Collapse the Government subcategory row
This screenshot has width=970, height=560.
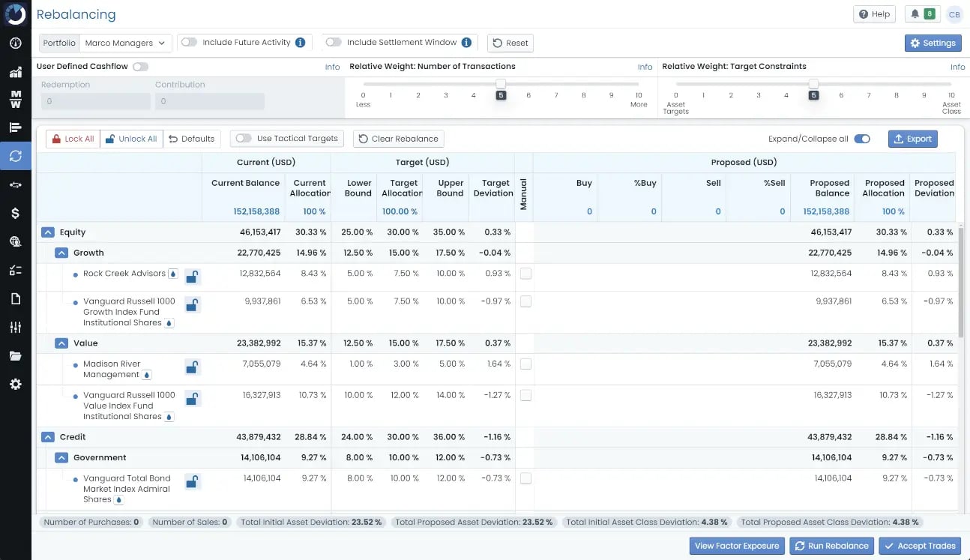[x=61, y=457]
